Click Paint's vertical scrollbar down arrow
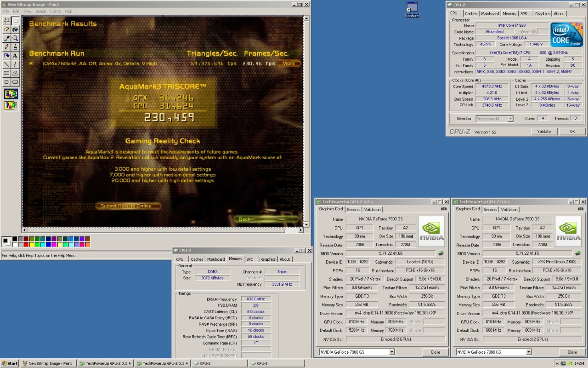Image resolution: width=588 pixels, height=368 pixels. tap(307, 224)
